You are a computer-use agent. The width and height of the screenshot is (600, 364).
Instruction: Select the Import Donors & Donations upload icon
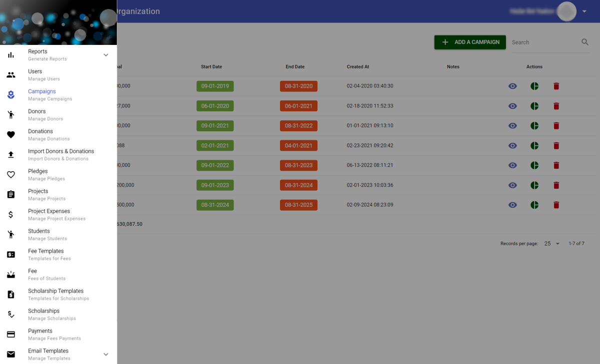pyautogui.click(x=10, y=154)
